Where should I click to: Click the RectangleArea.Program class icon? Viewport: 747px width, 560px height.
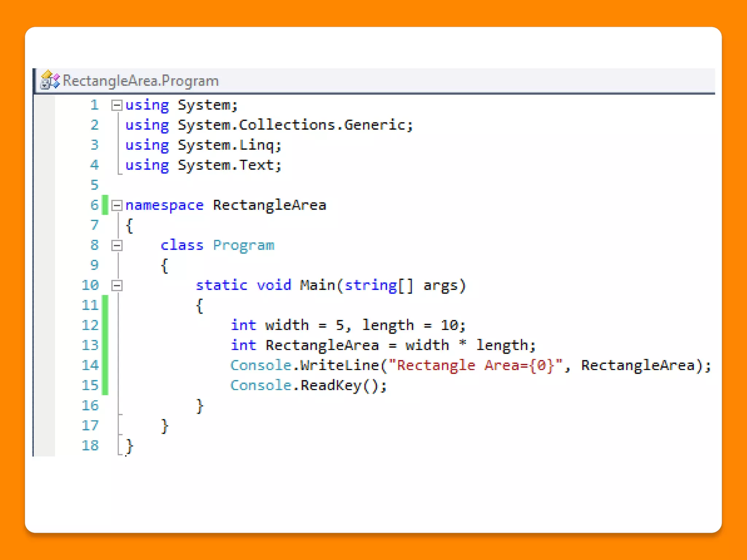[50, 80]
